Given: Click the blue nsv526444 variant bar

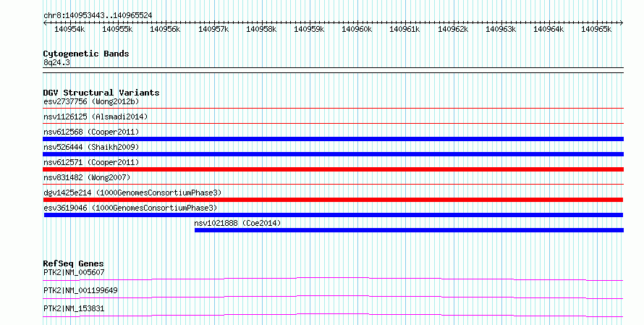Looking at the screenshot, I should (x=333, y=154).
